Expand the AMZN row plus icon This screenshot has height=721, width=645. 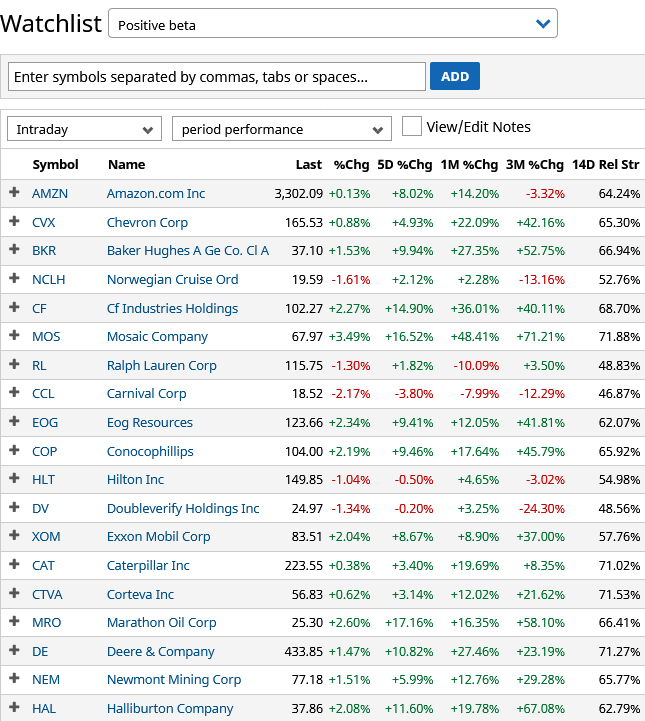tap(14, 192)
